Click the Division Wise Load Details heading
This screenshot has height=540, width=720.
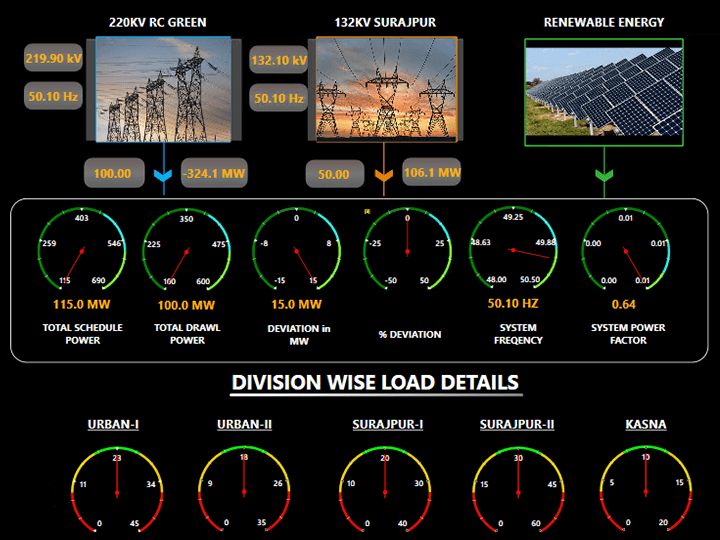pyautogui.click(x=375, y=382)
